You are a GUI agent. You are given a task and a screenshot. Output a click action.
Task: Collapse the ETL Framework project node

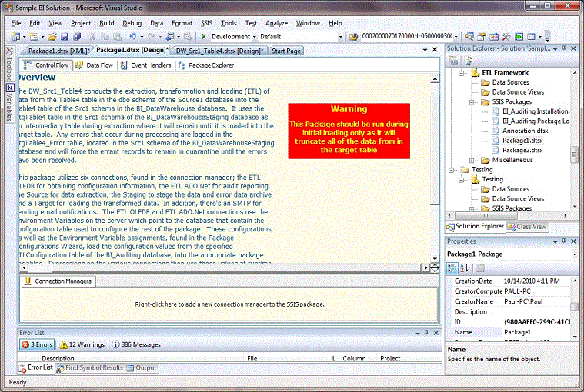coord(462,73)
